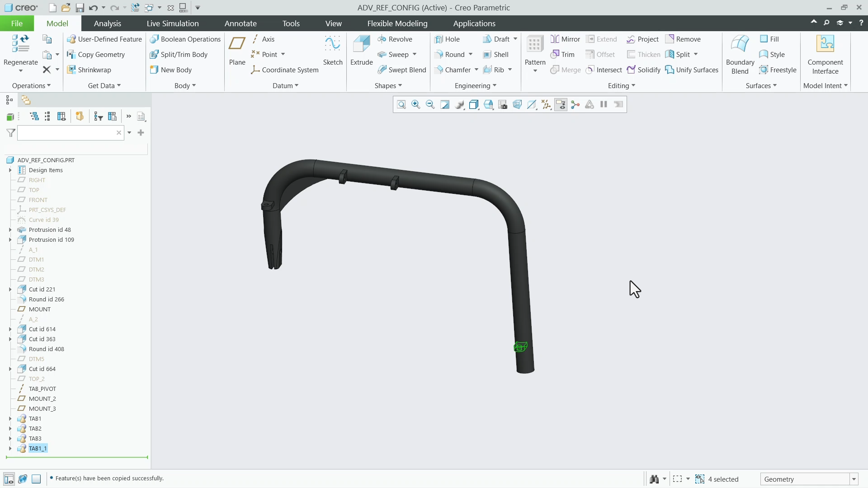Toggle the spin center display icon

tap(575, 105)
